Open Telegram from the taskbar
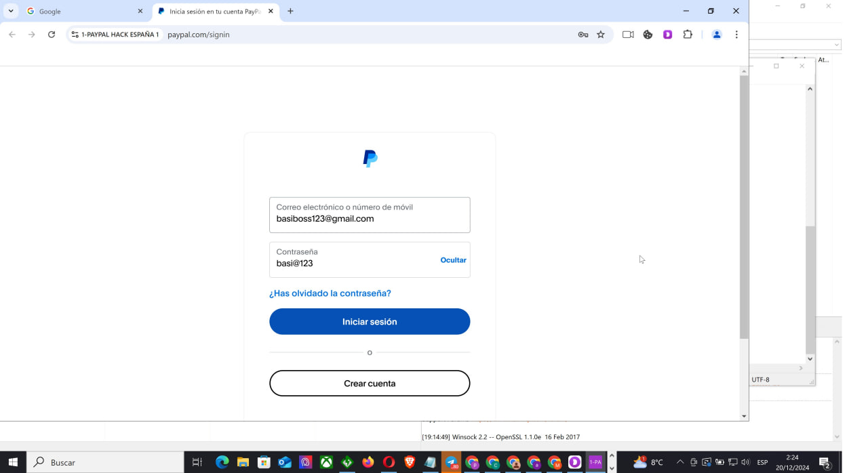 click(451, 463)
